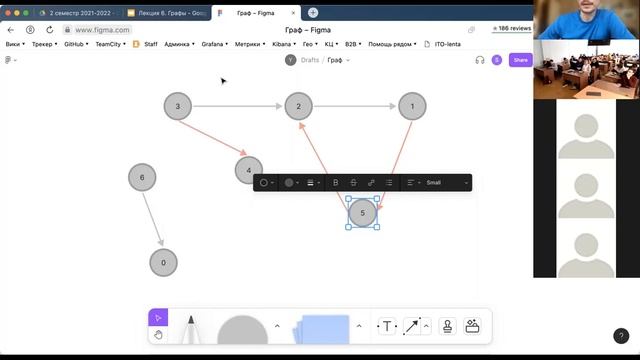Image resolution: width=640 pixels, height=360 pixels.
Task: Start audio with the headphones icon
Action: pyautogui.click(x=480, y=60)
